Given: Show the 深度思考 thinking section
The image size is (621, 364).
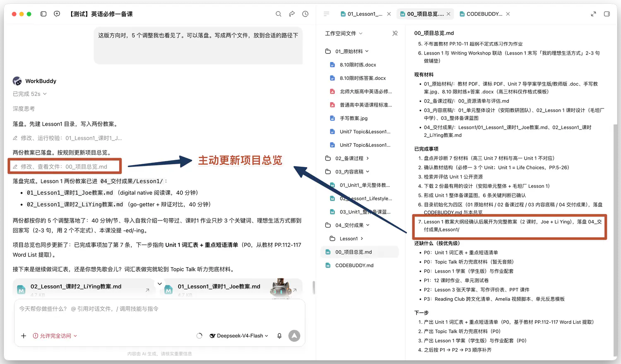Looking at the screenshot, I should 24,109.
